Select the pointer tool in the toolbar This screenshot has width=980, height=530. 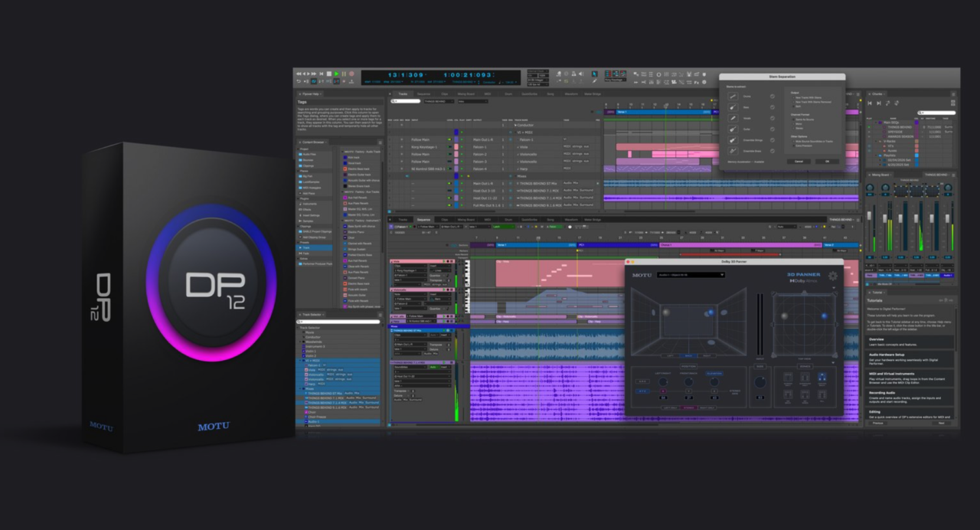(x=594, y=74)
